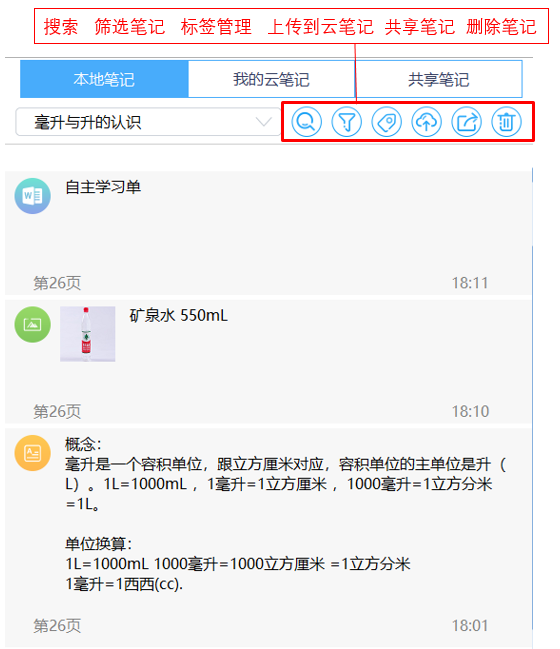The height and width of the screenshot is (649, 560).
Task: Click the 18:11 timestamp of first note
Action: [470, 283]
